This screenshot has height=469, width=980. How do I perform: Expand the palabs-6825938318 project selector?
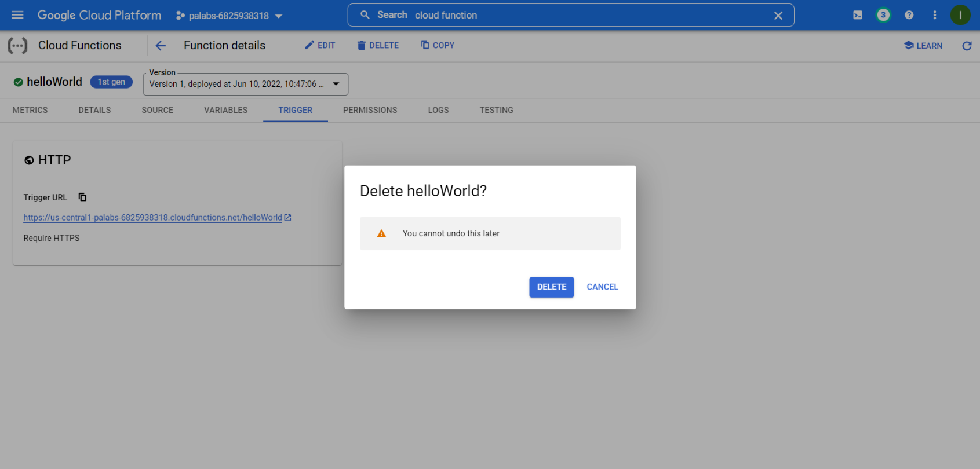(229, 16)
